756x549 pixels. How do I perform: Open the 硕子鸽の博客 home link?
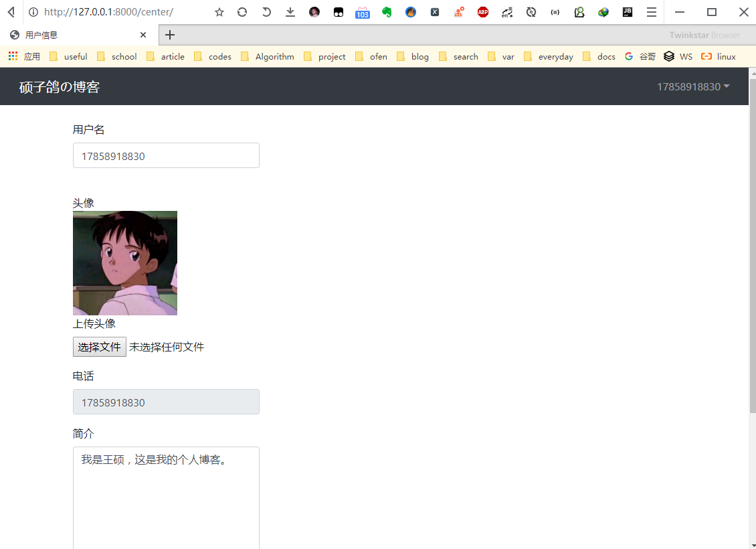click(58, 86)
